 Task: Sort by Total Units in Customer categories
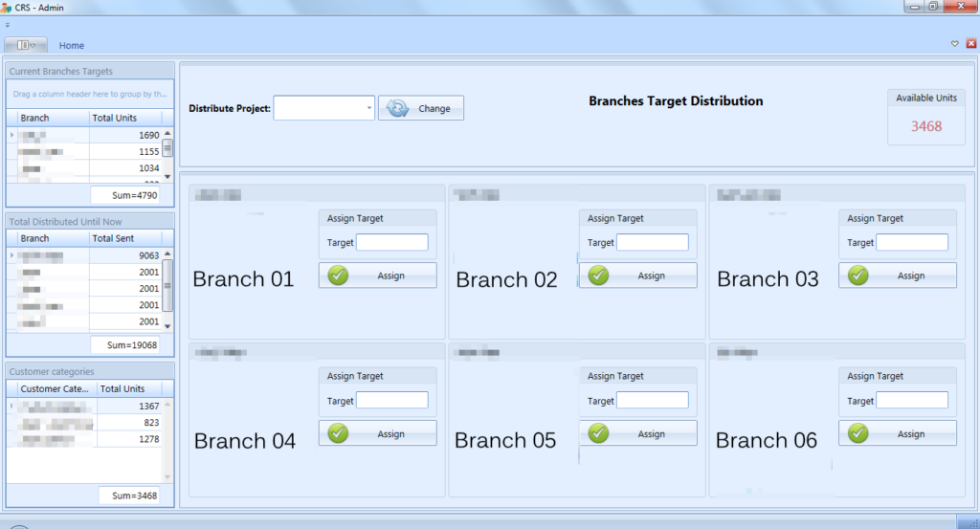129,388
